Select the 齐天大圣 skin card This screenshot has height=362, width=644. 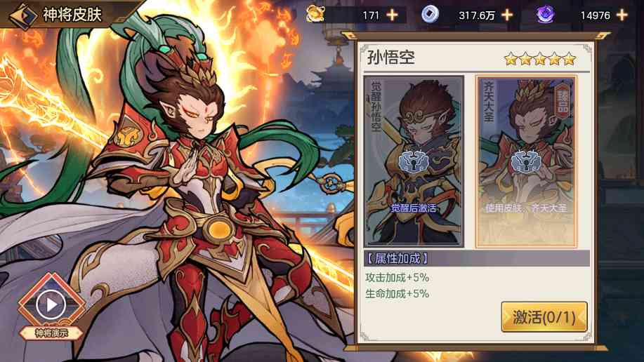point(526,161)
